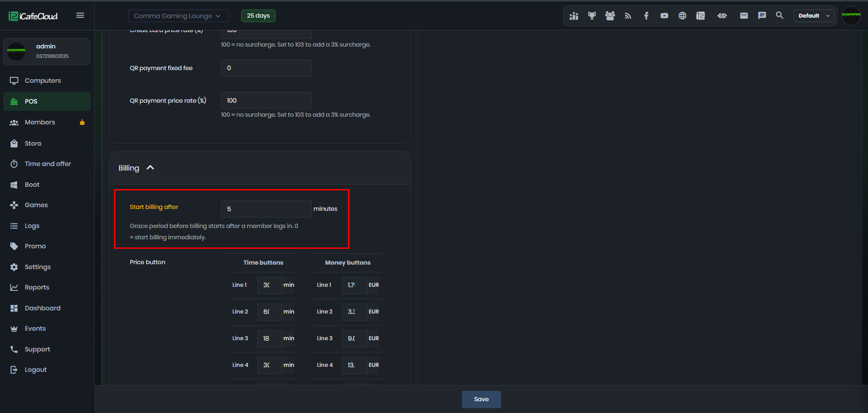
Task: Click the 'Money buttons' column header
Action: pyautogui.click(x=348, y=262)
